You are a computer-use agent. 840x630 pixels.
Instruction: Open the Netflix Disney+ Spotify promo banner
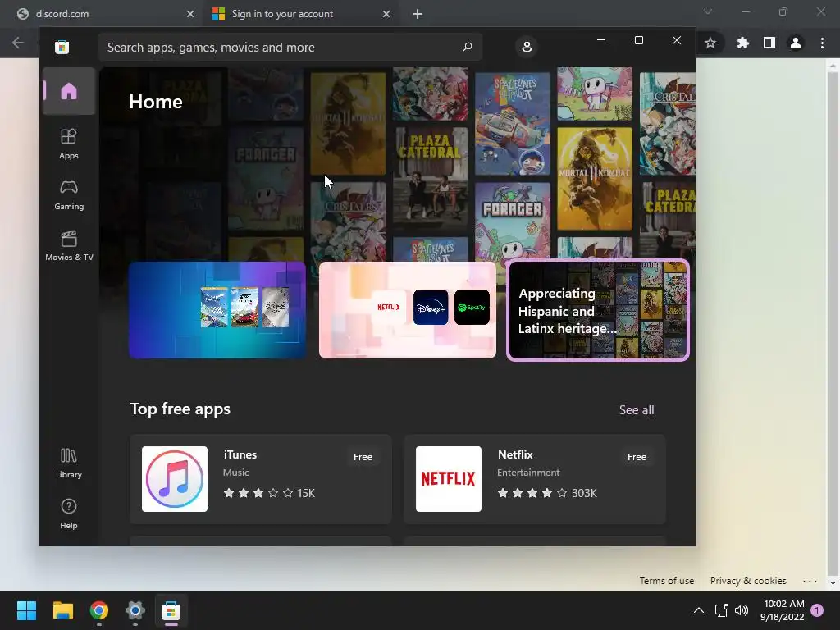click(x=407, y=309)
